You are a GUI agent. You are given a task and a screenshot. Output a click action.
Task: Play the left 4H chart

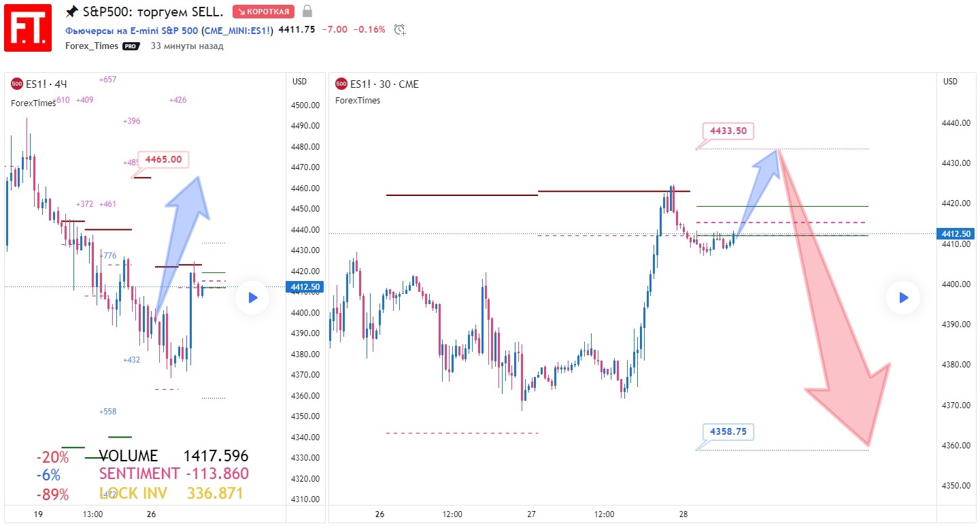[x=252, y=297]
